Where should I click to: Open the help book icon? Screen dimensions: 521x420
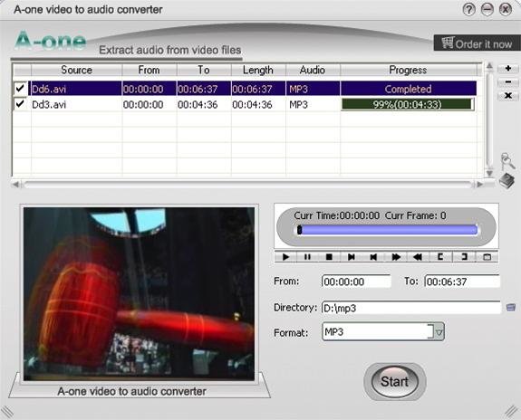point(507,181)
